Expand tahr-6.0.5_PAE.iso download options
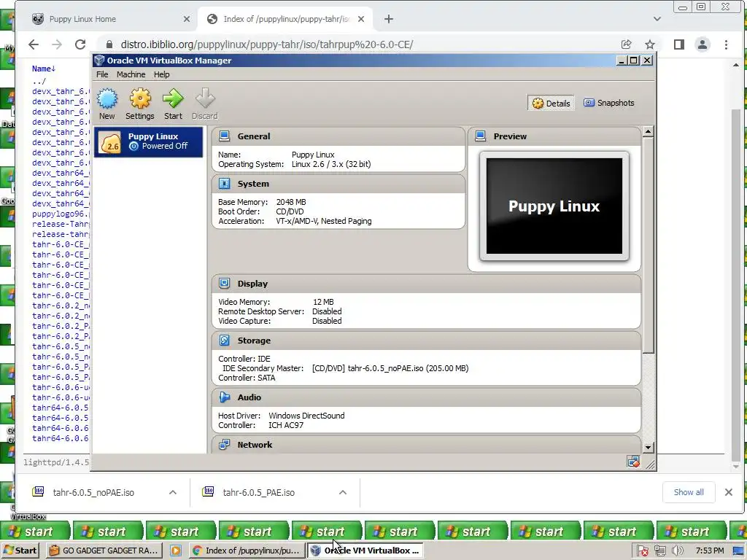Image resolution: width=747 pixels, height=560 pixels. 343,492
